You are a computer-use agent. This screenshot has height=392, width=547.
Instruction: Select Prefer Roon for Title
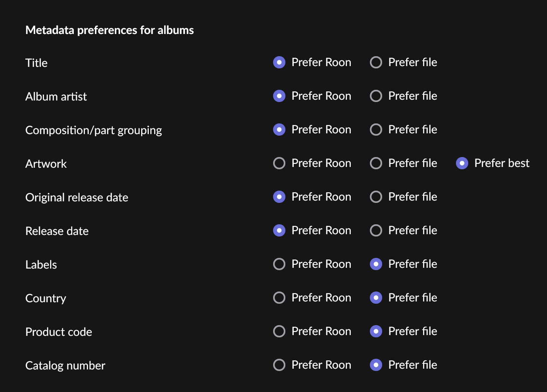279,62
